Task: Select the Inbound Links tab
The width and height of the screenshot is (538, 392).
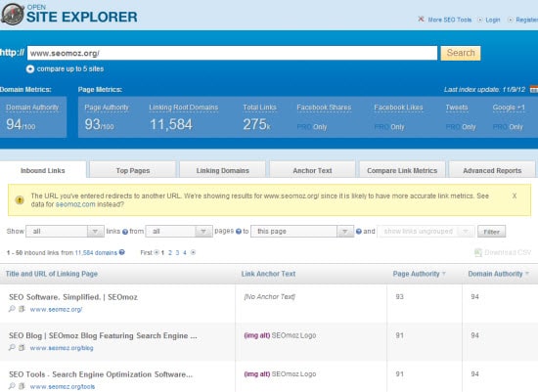Action: (43, 170)
